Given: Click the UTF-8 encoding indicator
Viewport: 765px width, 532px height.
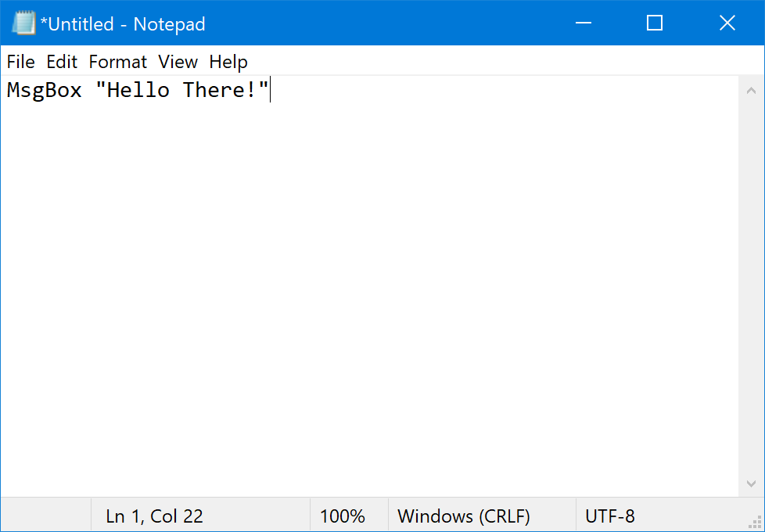Looking at the screenshot, I should [x=610, y=516].
